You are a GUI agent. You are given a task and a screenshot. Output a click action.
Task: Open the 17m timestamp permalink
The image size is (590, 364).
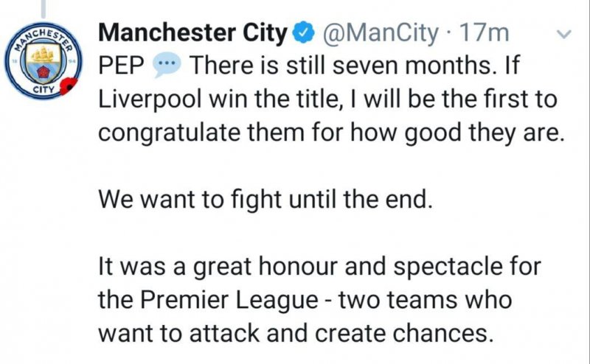482,33
